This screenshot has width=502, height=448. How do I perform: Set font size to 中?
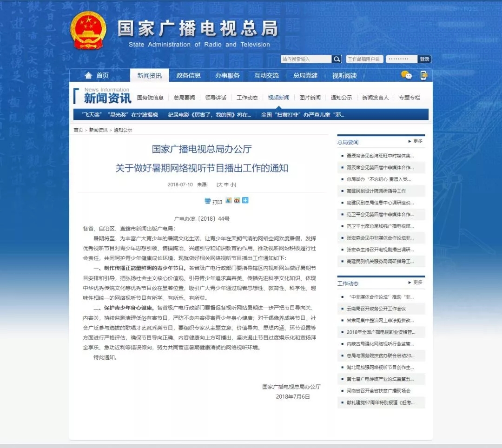(226, 184)
